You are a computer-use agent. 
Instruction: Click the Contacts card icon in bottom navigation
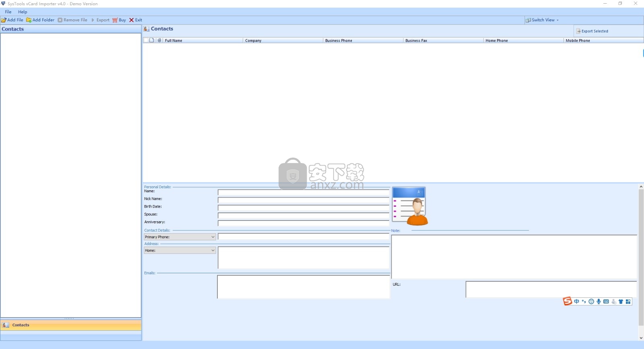point(6,325)
